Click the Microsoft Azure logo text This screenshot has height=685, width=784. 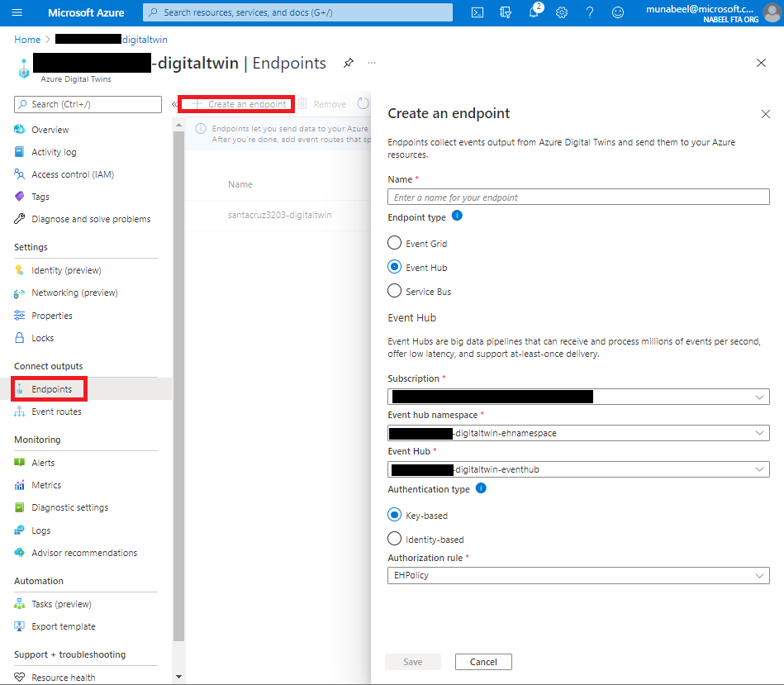(86, 12)
